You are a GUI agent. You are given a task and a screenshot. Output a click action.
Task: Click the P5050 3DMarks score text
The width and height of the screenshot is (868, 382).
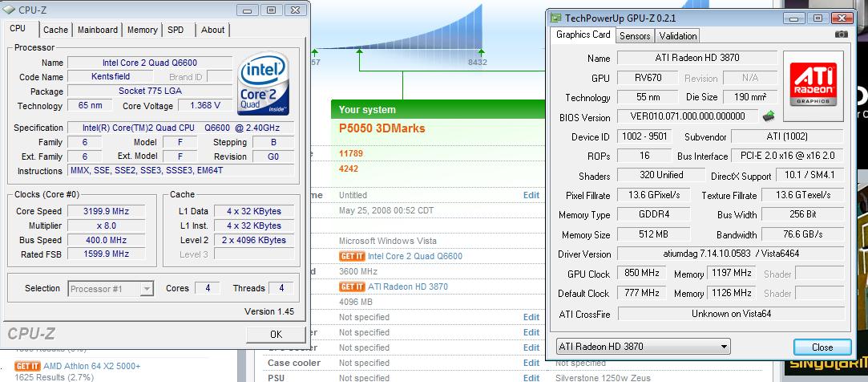pyautogui.click(x=382, y=128)
